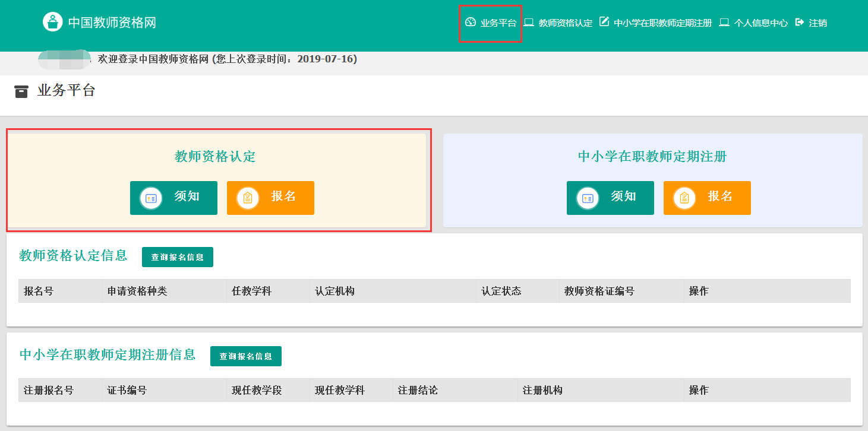Click 查询报名信息 next to 教师资格认定信息
This screenshot has width=868, height=431.
point(178,257)
